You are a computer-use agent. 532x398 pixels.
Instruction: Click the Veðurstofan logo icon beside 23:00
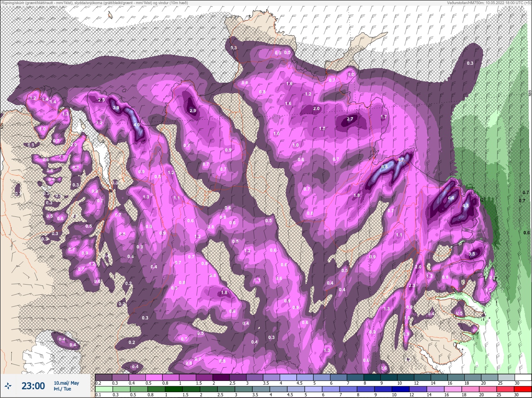8,386
